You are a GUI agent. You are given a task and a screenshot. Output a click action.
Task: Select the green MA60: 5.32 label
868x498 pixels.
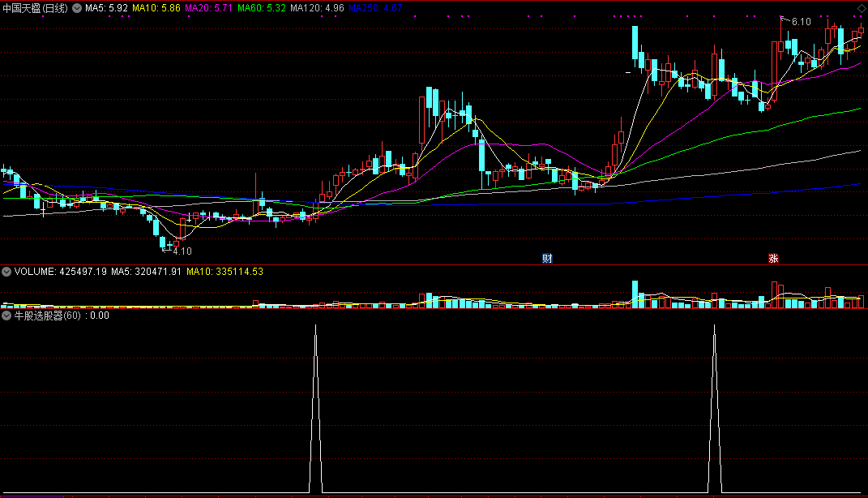coord(262,8)
